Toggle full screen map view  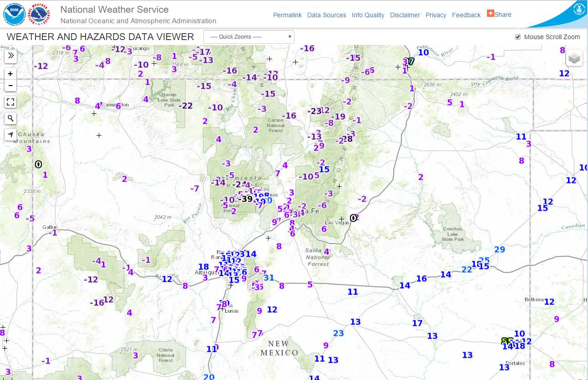10,102
